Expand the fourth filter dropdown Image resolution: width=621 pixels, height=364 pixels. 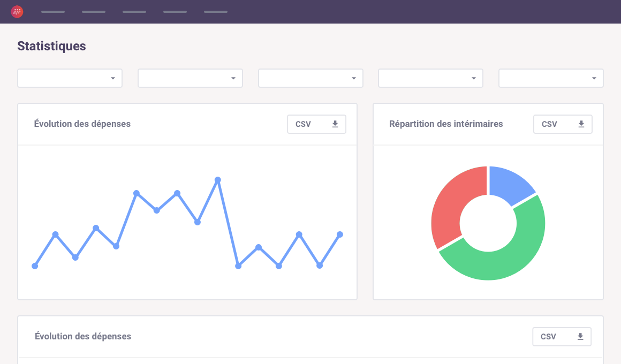(x=430, y=78)
